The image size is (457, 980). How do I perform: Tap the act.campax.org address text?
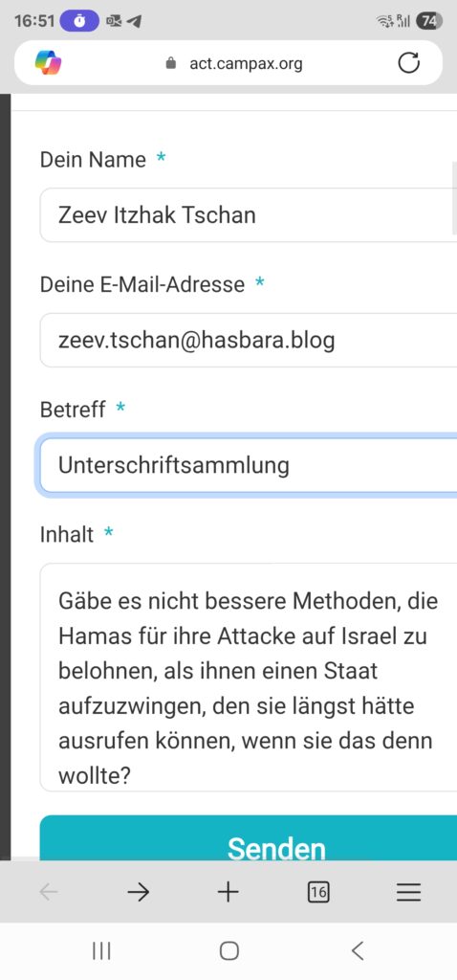pyautogui.click(x=246, y=63)
